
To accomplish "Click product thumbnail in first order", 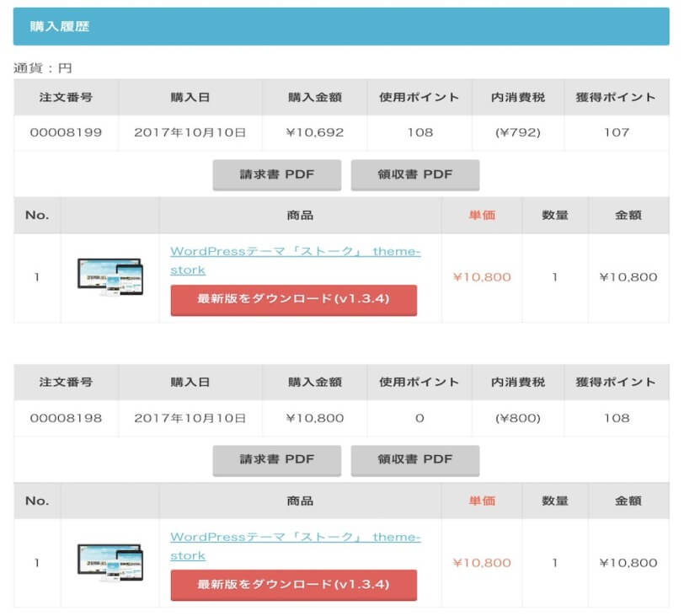I will [110, 277].
